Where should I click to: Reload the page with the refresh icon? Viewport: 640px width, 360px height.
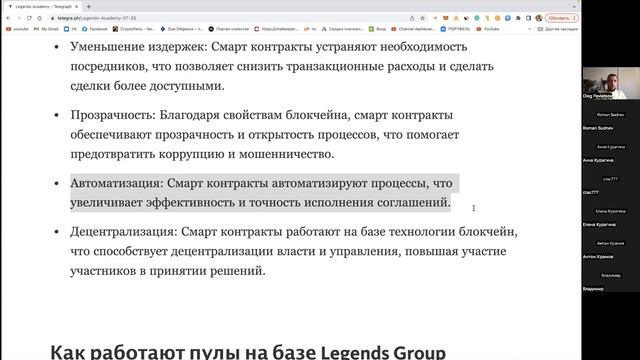point(29,18)
